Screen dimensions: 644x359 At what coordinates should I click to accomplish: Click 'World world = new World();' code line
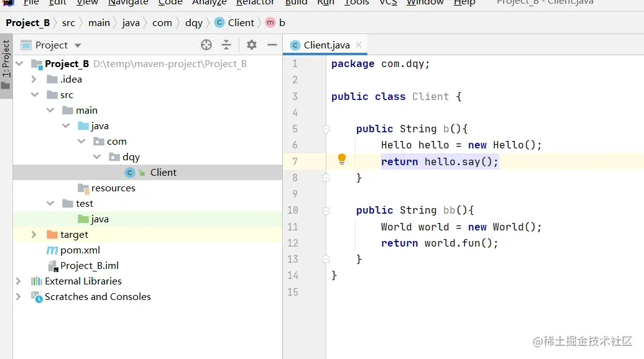pyautogui.click(x=461, y=227)
